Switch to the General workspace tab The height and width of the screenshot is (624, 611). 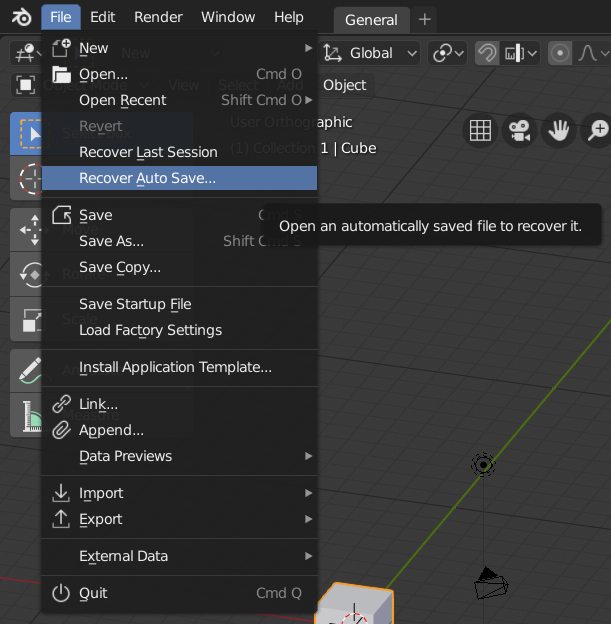(371, 20)
